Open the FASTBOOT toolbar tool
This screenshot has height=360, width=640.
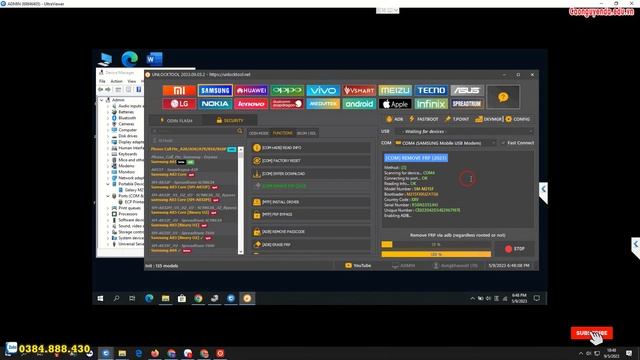click(424, 119)
